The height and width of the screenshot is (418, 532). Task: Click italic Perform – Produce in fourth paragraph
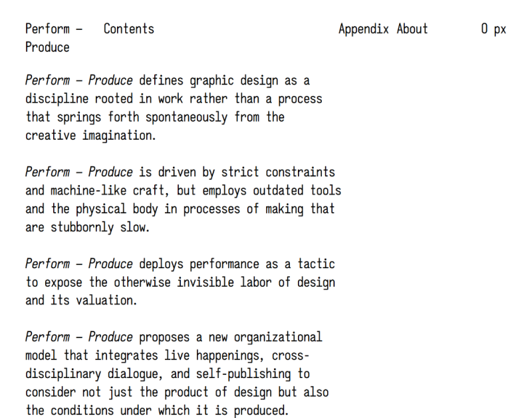[x=78, y=337]
